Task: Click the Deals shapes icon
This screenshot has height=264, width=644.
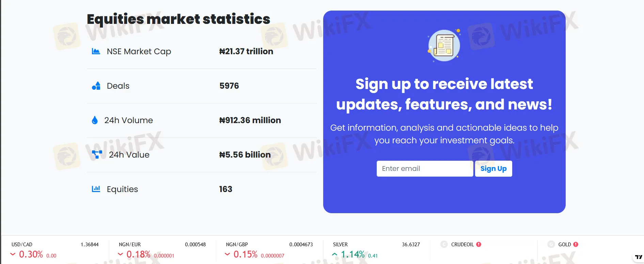Action: (x=96, y=86)
